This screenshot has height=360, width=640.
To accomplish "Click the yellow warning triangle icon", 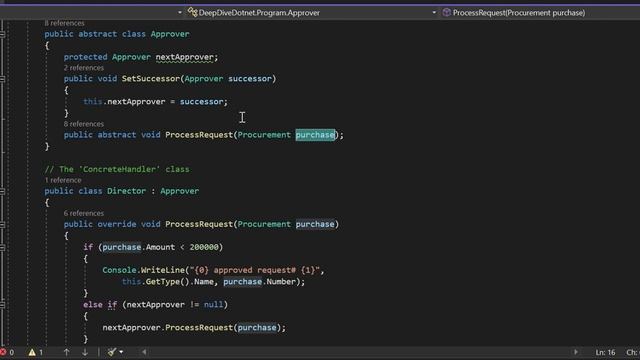I will (x=32, y=352).
